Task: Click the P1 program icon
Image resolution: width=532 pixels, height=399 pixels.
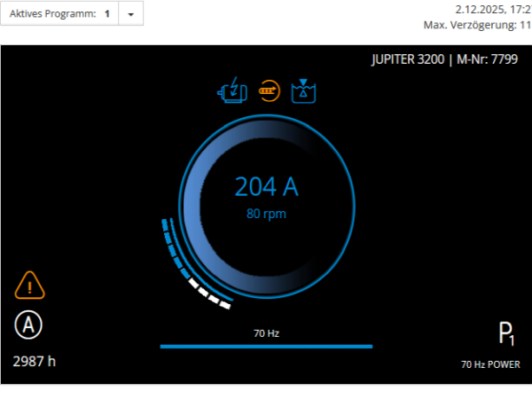Action: [x=506, y=334]
